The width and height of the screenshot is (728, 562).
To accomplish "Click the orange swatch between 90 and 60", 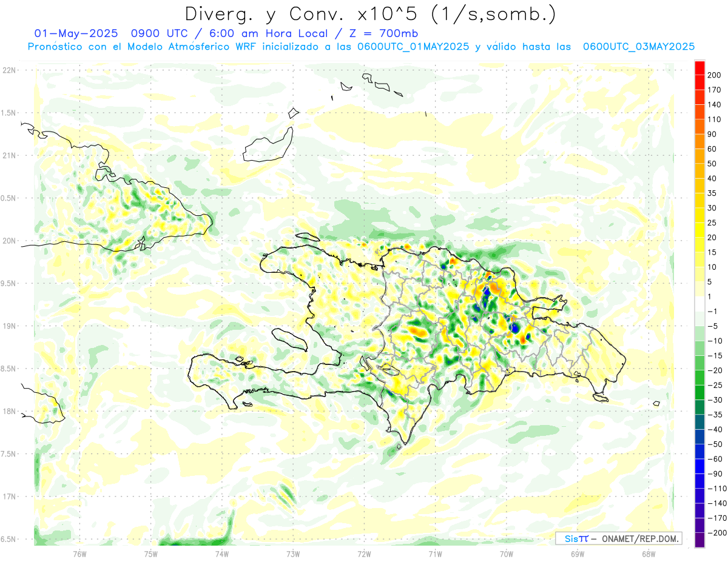I will pyautogui.click(x=699, y=142).
